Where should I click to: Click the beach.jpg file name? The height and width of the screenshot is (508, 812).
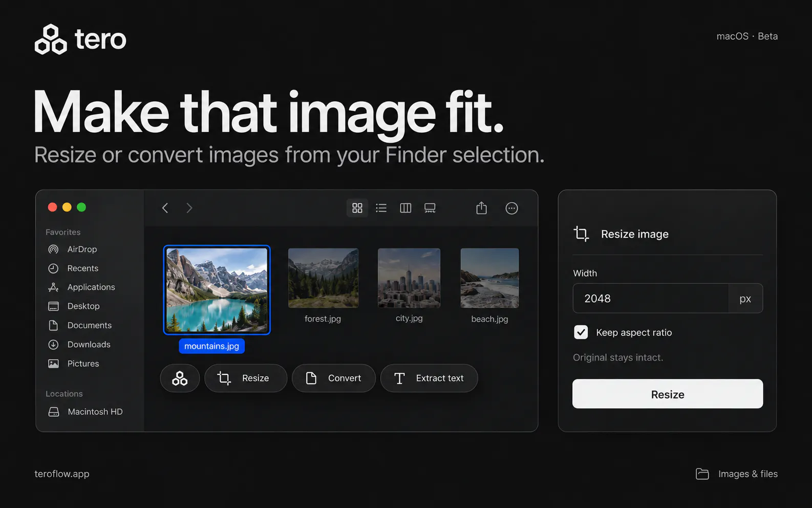[x=489, y=319]
